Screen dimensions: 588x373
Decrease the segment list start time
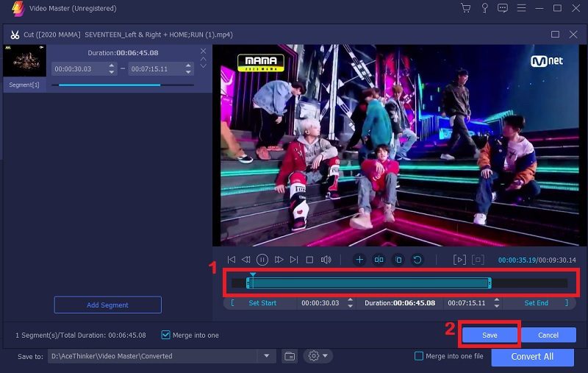(112, 72)
